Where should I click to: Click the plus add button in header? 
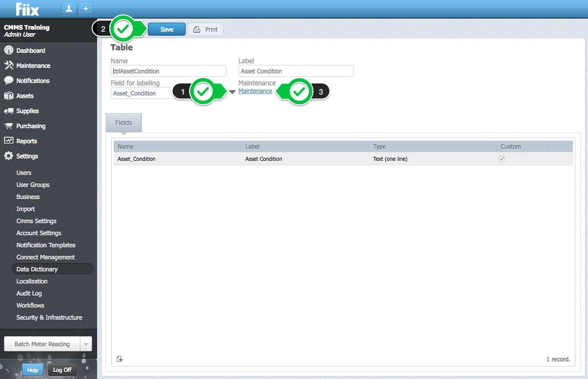tap(86, 9)
